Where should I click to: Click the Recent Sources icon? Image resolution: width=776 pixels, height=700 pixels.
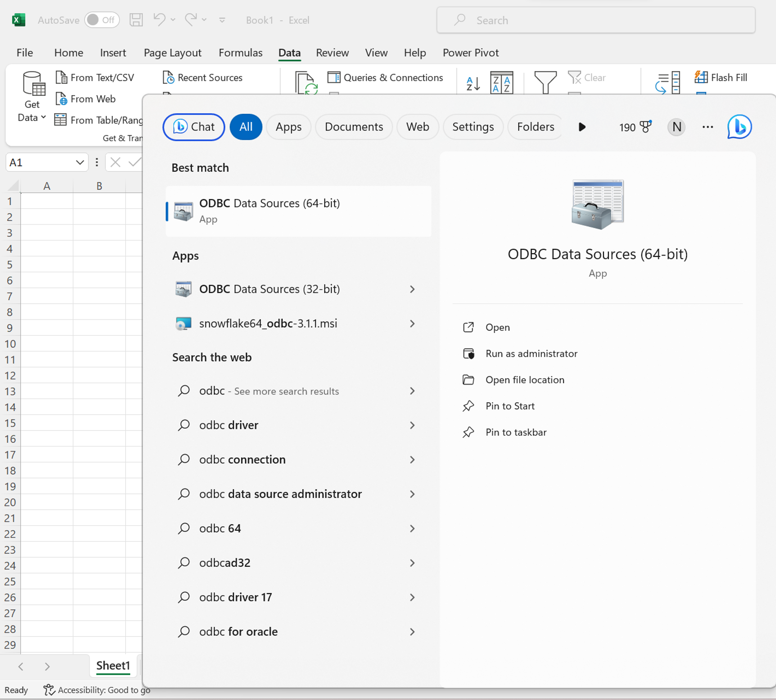click(x=168, y=77)
